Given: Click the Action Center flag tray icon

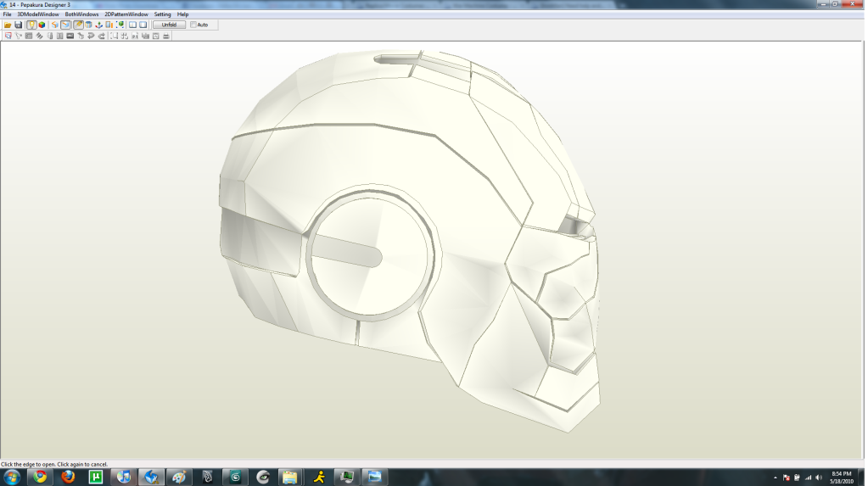Looking at the screenshot, I should 786,478.
